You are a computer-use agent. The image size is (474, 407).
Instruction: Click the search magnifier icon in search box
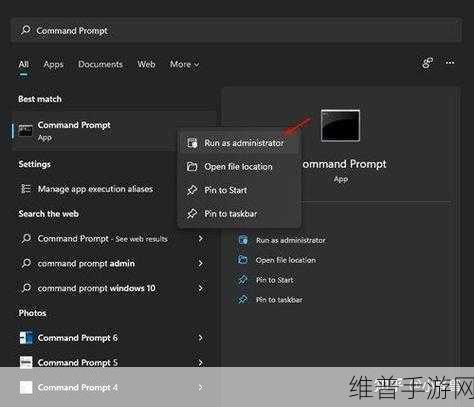(26, 30)
